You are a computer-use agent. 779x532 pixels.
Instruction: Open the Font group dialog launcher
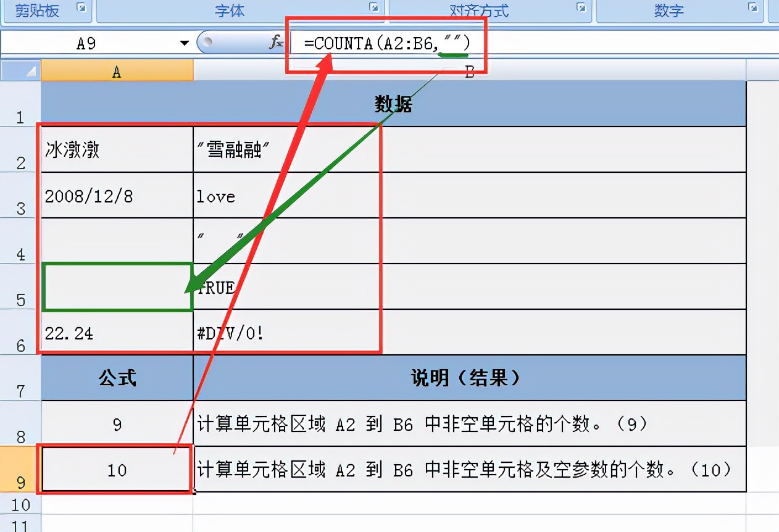pyautogui.click(x=374, y=7)
